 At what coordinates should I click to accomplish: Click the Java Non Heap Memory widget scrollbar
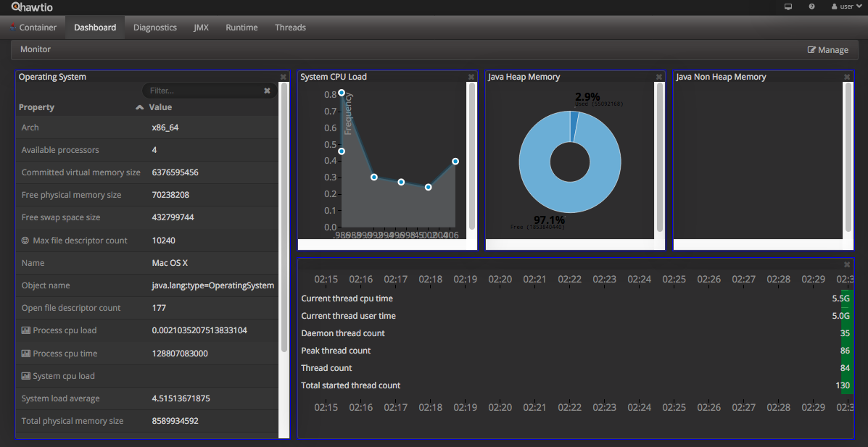click(x=848, y=157)
